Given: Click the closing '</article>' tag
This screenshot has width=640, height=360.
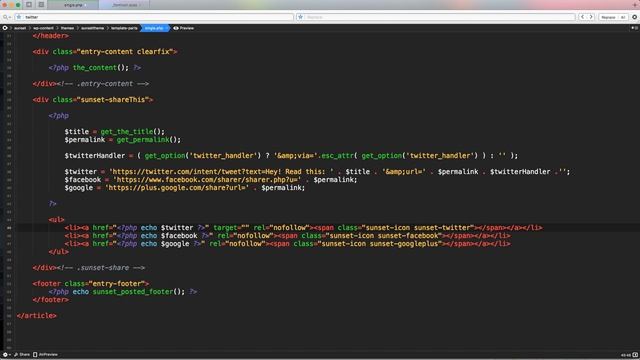Looking at the screenshot, I should [x=37, y=316].
